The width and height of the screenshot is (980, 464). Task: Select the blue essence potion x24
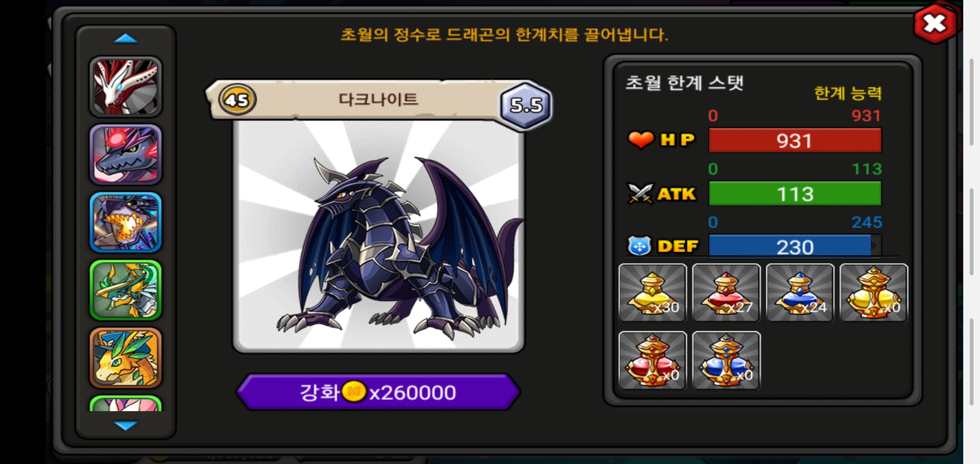(800, 293)
